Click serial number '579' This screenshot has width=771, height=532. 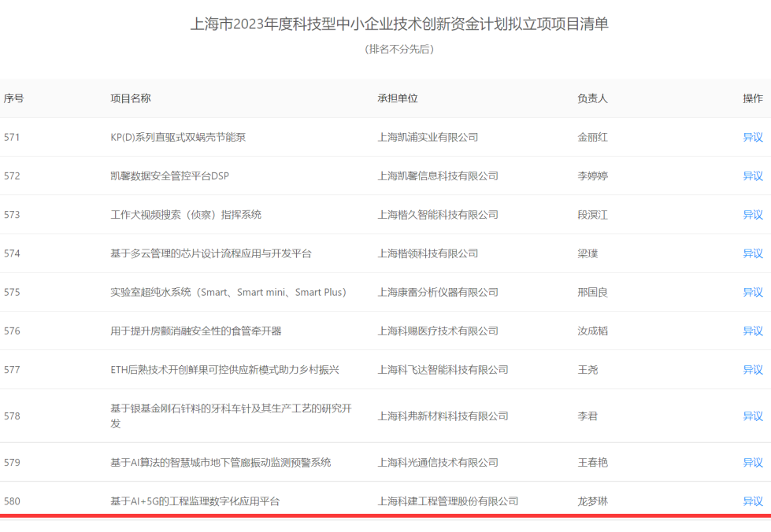coord(12,462)
